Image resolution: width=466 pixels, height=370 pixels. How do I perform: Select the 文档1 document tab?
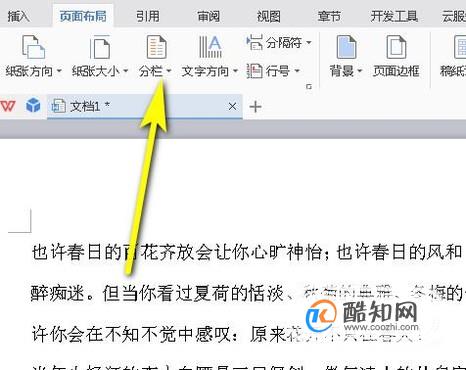point(144,107)
